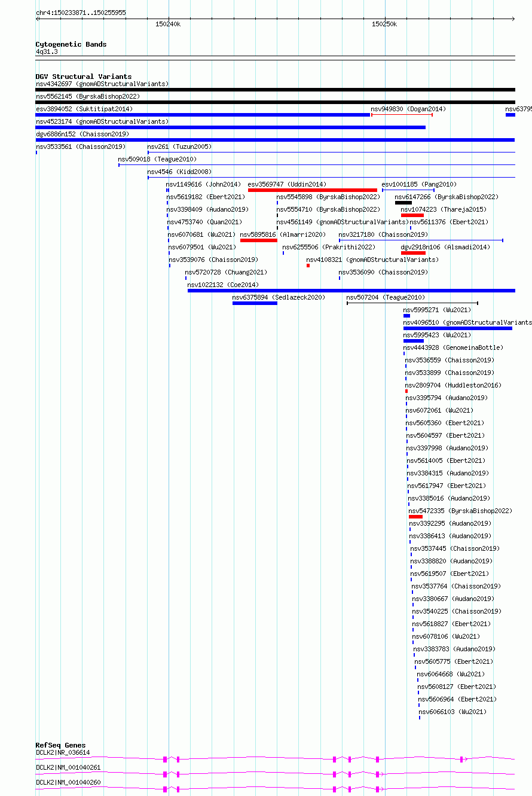Click nsv2809704 Huddleston2016 label
Viewport: 532px width, 796px height.
click(452, 385)
